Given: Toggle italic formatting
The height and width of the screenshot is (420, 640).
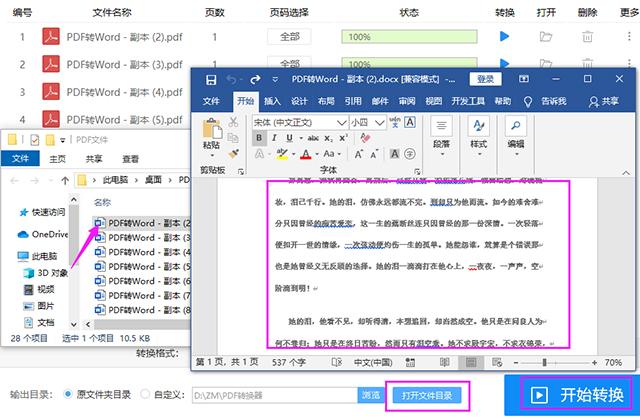Looking at the screenshot, I should [x=274, y=138].
